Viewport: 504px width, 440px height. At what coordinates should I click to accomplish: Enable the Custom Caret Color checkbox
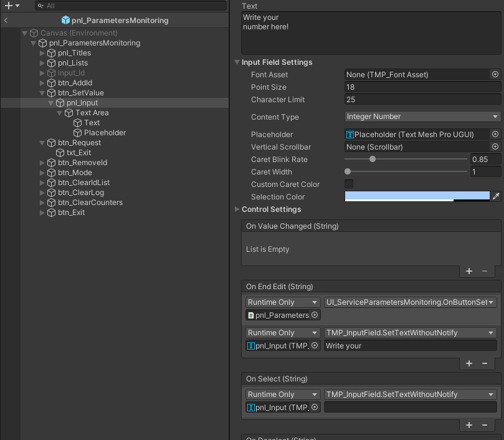349,184
